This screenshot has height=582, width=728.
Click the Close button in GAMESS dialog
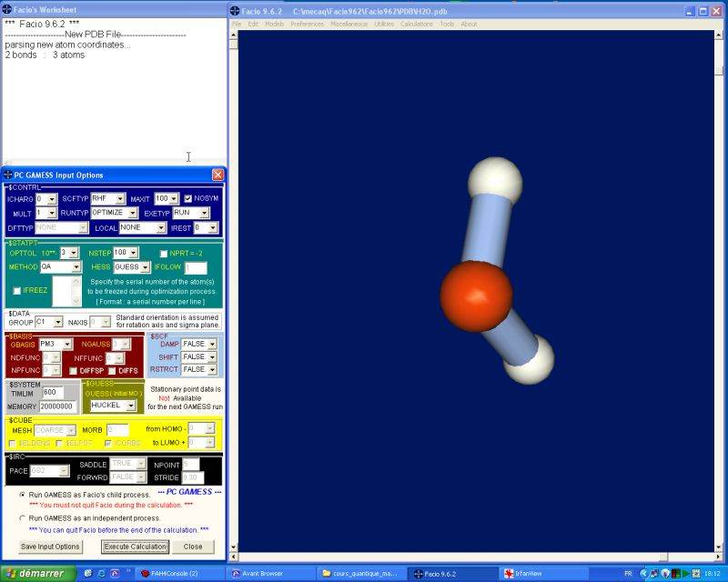(193, 547)
